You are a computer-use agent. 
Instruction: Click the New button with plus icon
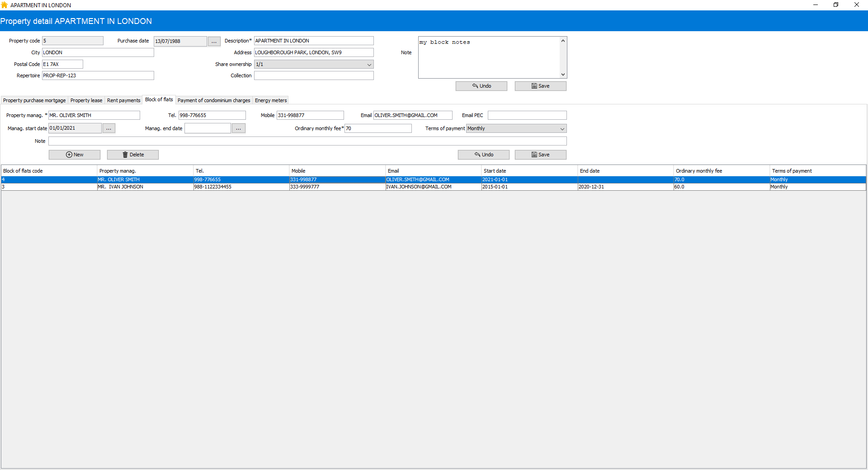(x=75, y=155)
